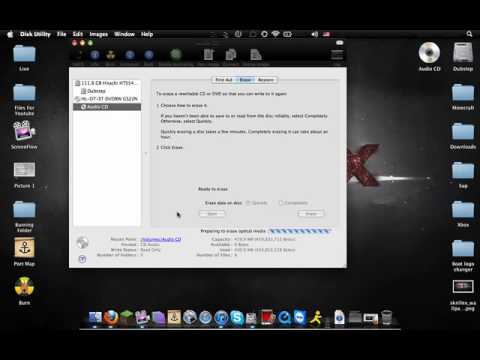Select the Files for Youtube folder

click(x=24, y=92)
